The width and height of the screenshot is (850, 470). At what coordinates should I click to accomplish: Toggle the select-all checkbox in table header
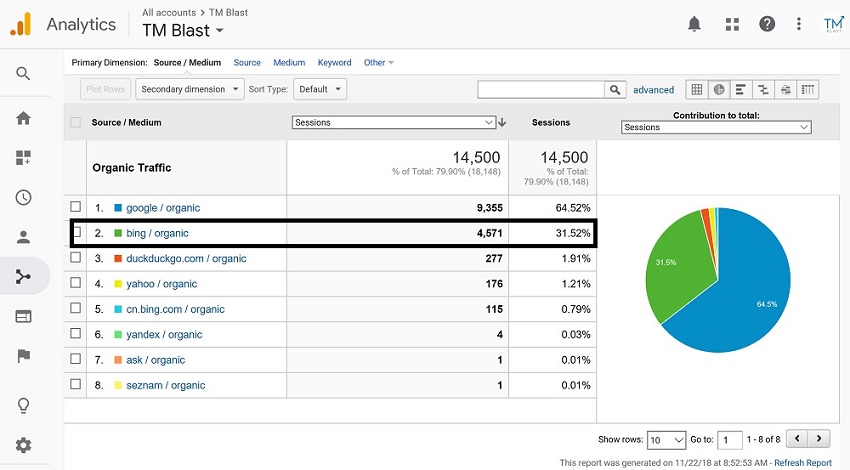coord(75,122)
